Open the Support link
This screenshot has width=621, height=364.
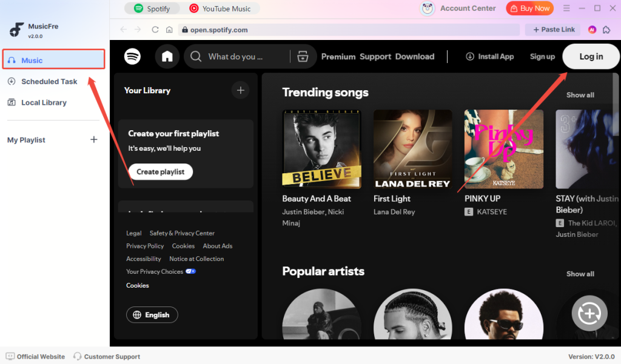[x=375, y=56]
